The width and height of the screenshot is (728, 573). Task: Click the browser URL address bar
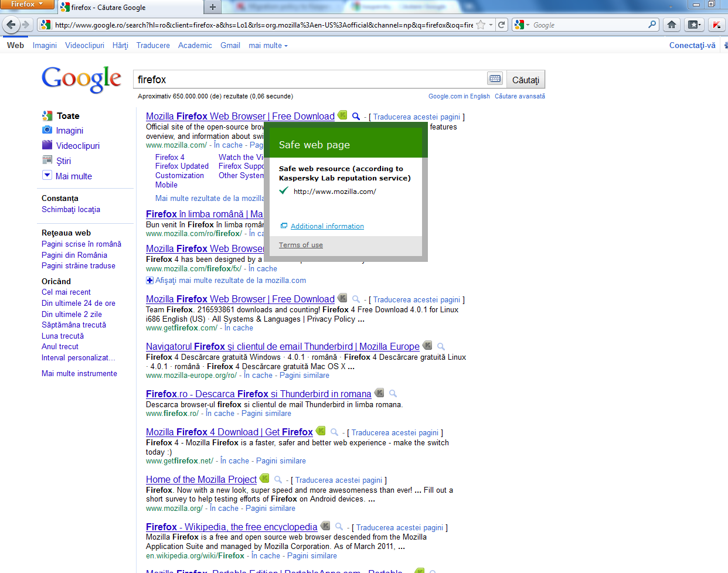coord(264,25)
